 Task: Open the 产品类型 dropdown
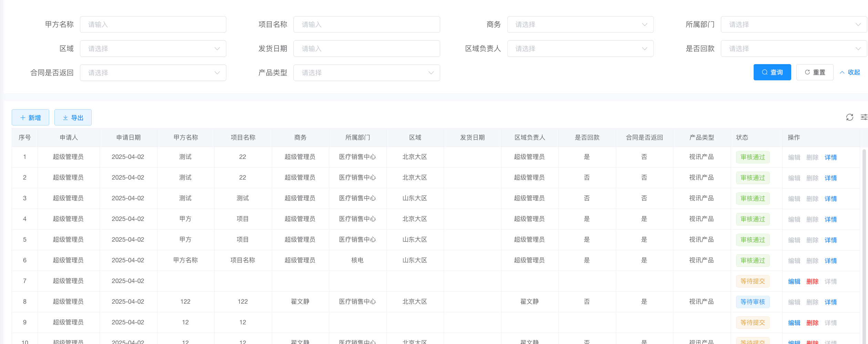click(366, 73)
